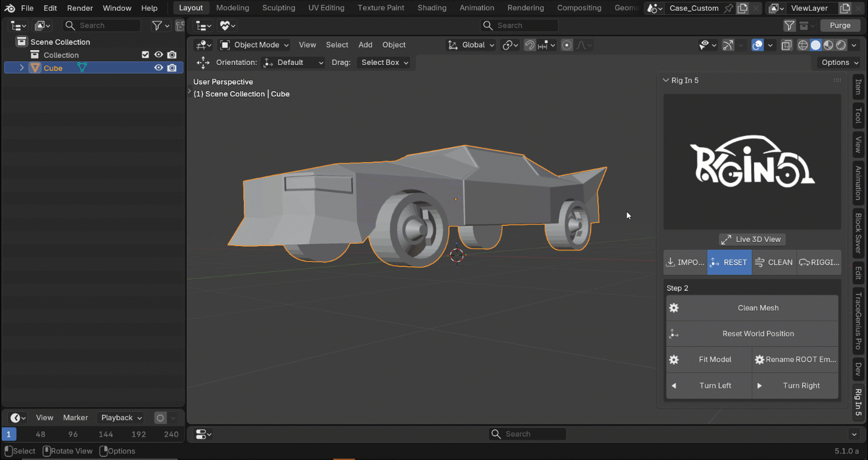Click the Purge button
The image size is (868, 460).
pos(840,26)
